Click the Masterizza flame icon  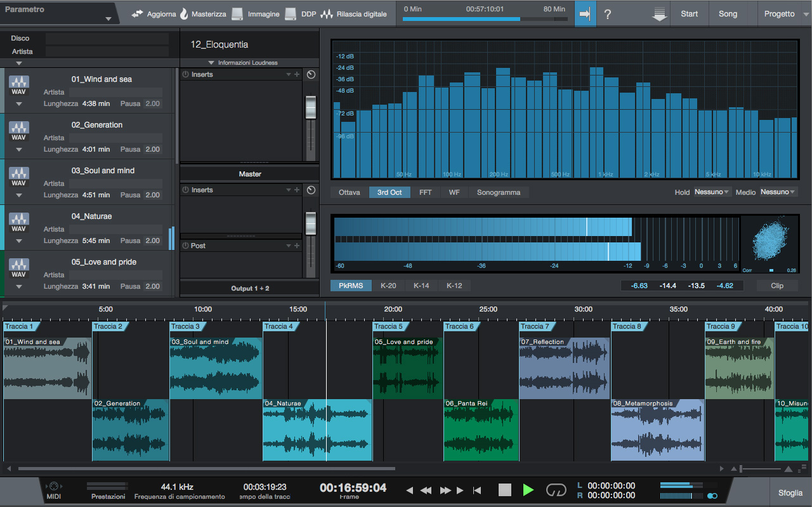(184, 14)
